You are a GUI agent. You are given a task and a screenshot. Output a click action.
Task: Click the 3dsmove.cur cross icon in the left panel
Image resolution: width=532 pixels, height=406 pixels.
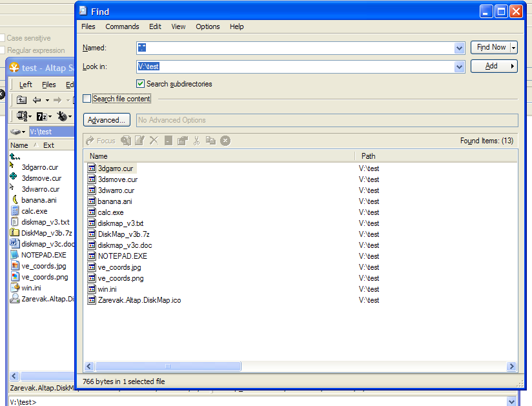[14, 177]
